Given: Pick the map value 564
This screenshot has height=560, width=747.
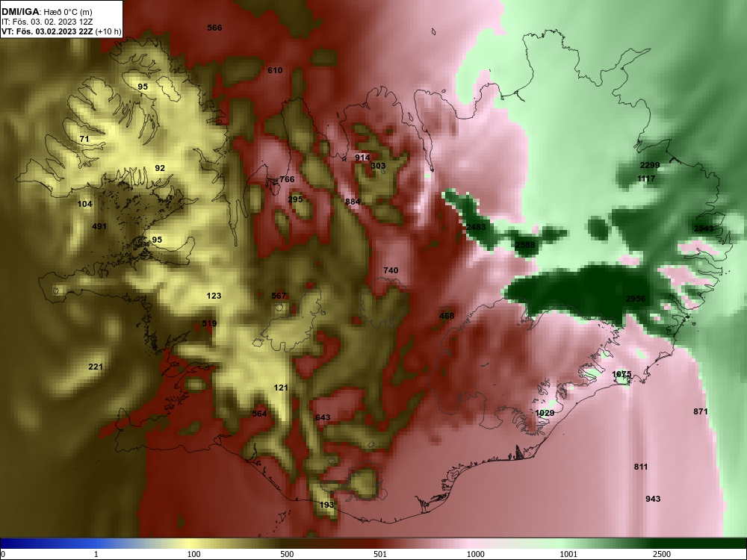Looking at the screenshot, I should tap(260, 414).
